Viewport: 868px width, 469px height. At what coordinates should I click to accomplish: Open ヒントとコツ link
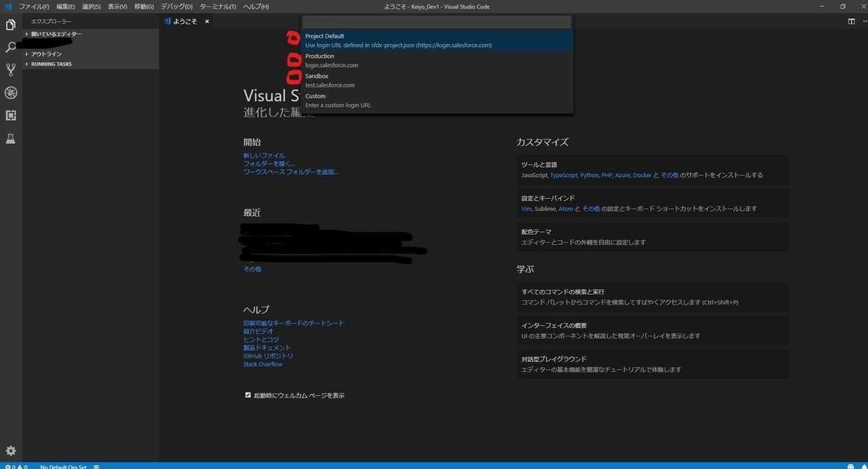261,340
